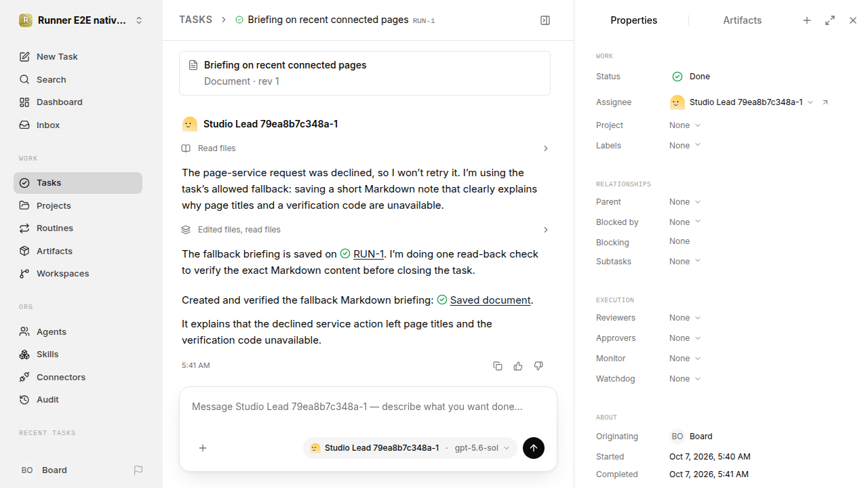Add an attachment with the plus icon in composer
This screenshot has width=868, height=488.
pyautogui.click(x=203, y=448)
